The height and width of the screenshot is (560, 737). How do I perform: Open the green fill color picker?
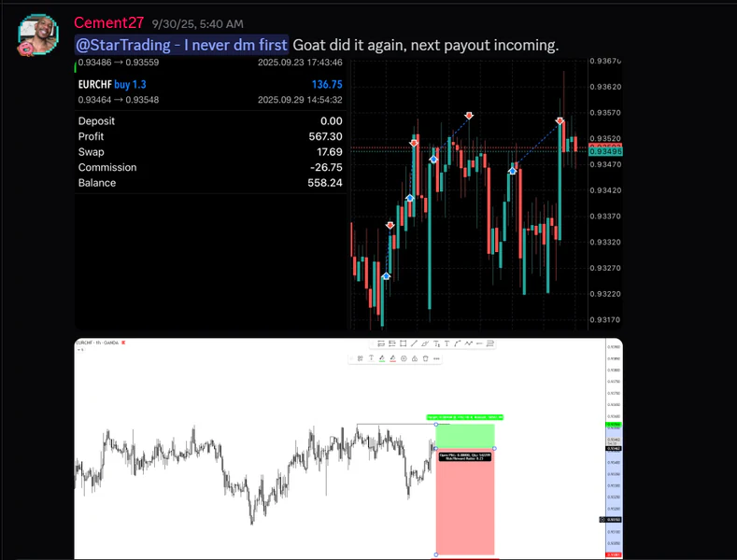point(382,358)
